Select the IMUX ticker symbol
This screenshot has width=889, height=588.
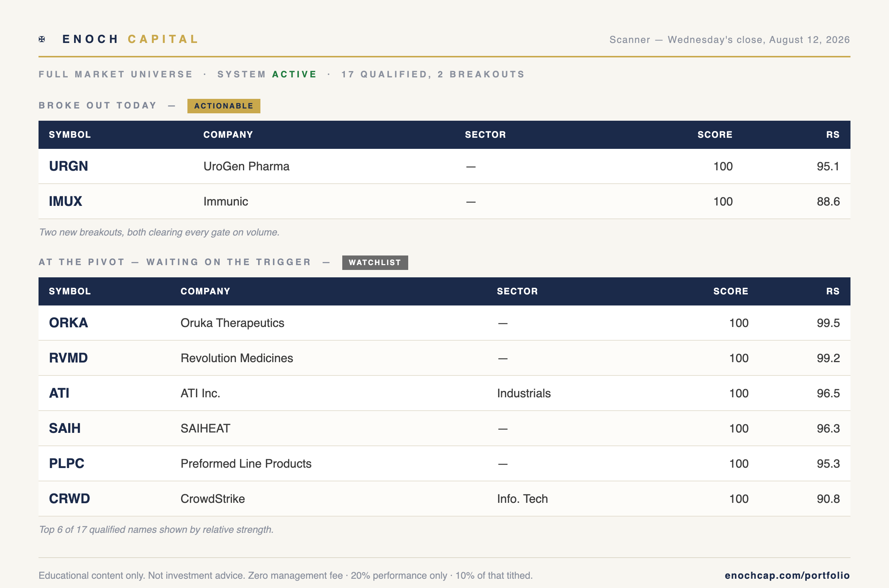(x=66, y=201)
